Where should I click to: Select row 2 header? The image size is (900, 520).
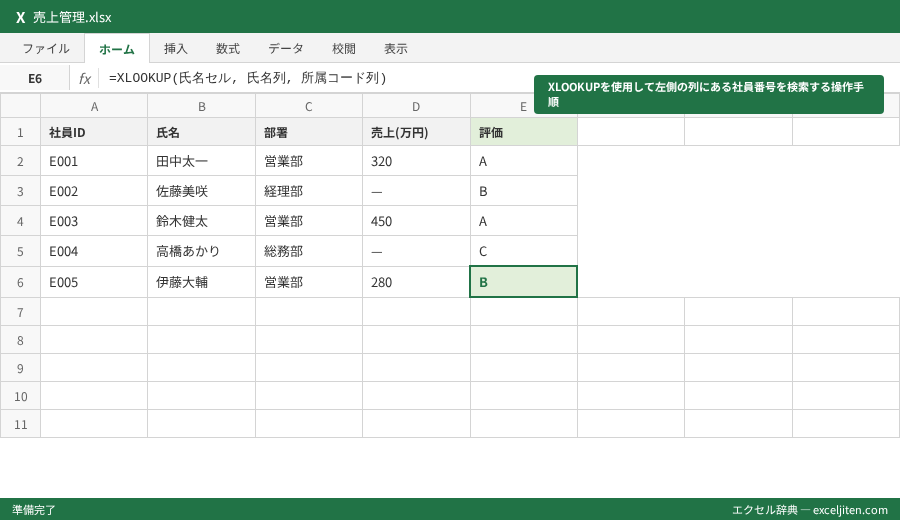[20, 161]
